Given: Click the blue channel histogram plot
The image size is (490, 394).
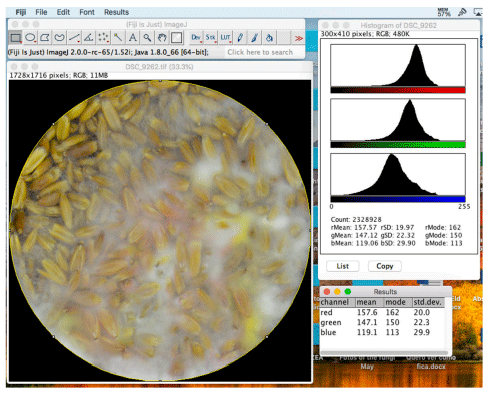Looking at the screenshot, I should (x=398, y=174).
